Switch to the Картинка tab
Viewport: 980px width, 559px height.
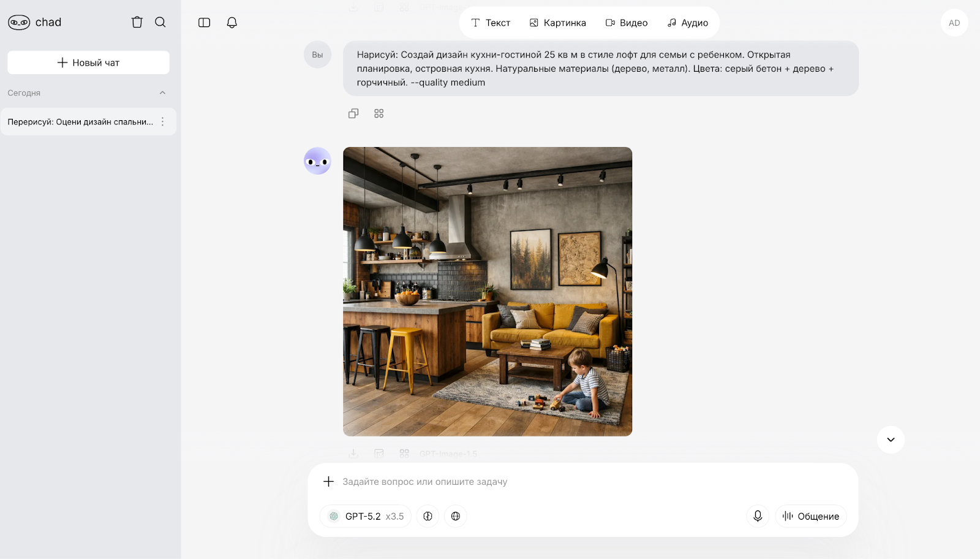[x=558, y=23]
